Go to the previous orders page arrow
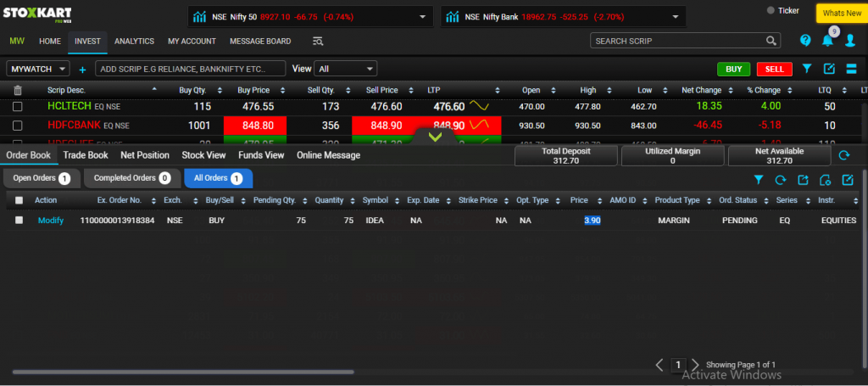Screen dimensions: 868x386 [x=659, y=365]
